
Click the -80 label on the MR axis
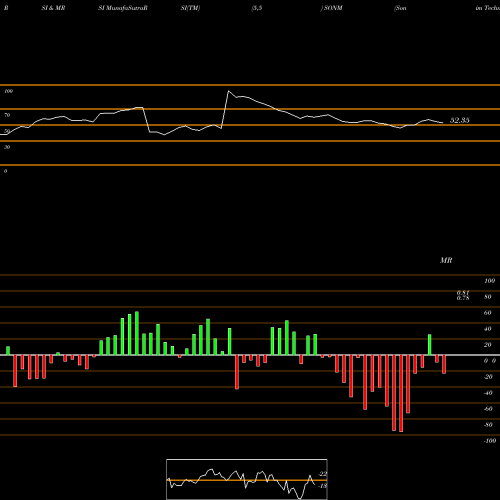[488, 425]
